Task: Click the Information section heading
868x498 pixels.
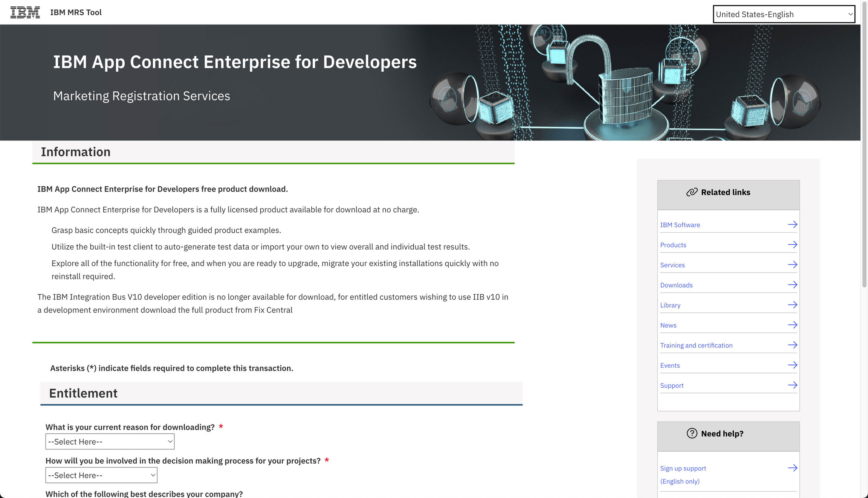Action: 76,151
